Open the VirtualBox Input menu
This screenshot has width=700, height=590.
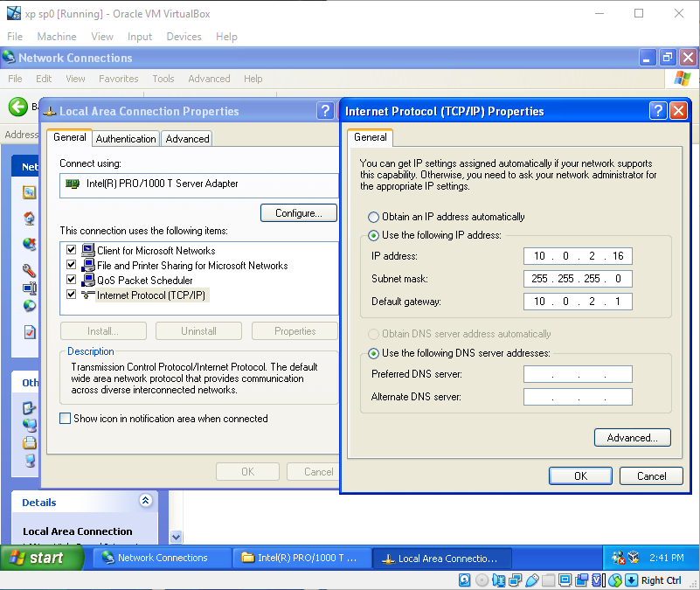click(140, 37)
